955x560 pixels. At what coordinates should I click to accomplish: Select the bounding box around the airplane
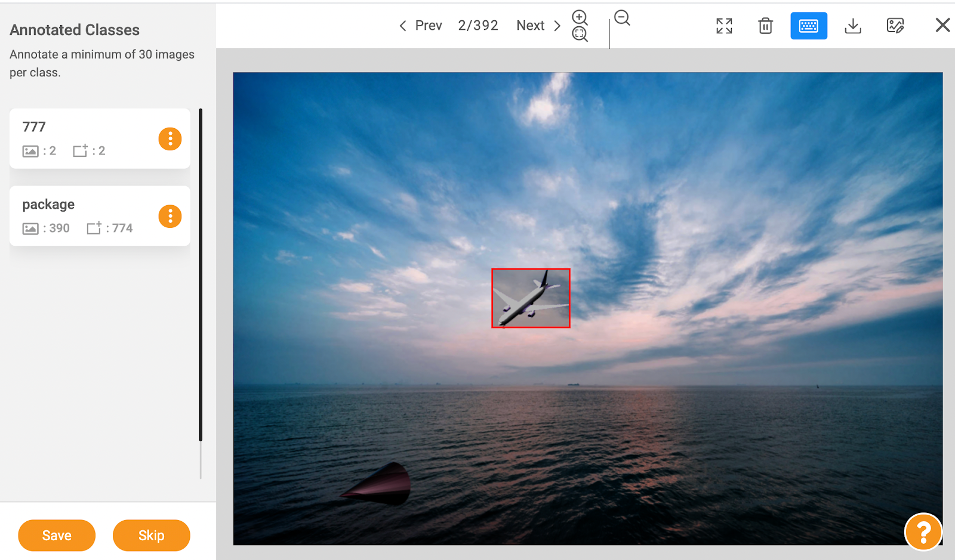(x=530, y=298)
